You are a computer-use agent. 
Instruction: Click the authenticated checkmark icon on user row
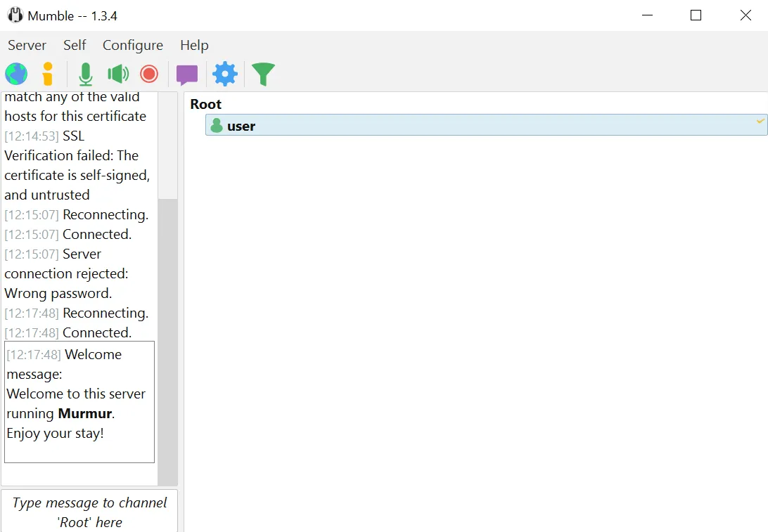coord(760,122)
